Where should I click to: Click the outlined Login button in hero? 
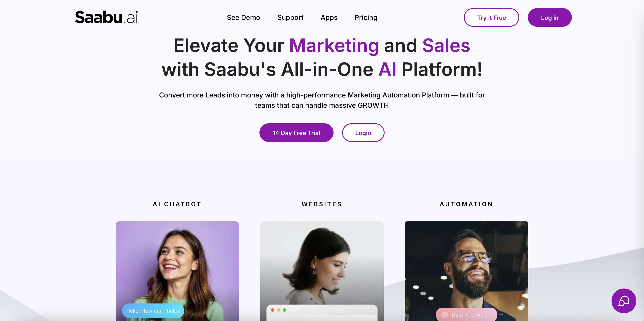coord(363,133)
